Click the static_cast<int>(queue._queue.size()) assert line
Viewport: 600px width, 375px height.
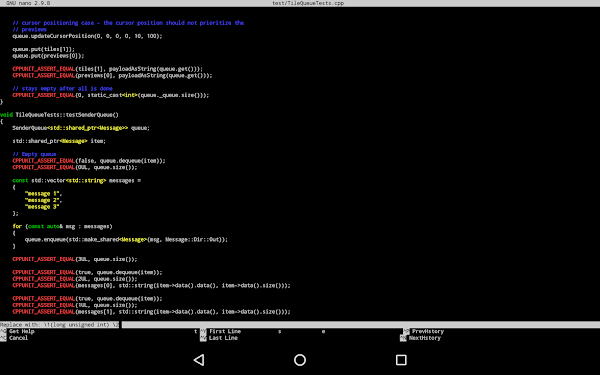tap(111, 95)
